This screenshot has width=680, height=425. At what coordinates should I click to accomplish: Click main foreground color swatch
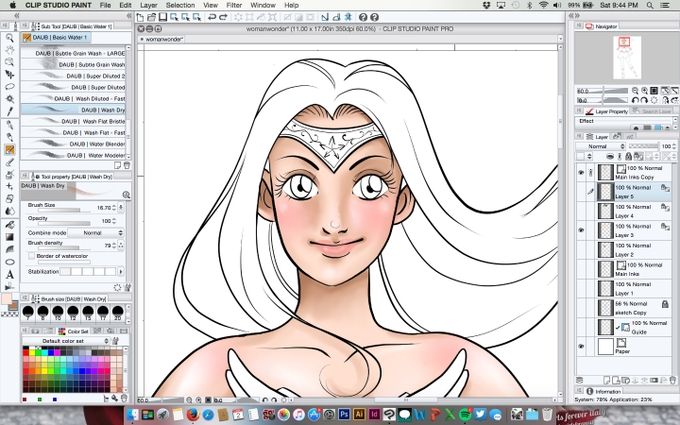coord(7,298)
